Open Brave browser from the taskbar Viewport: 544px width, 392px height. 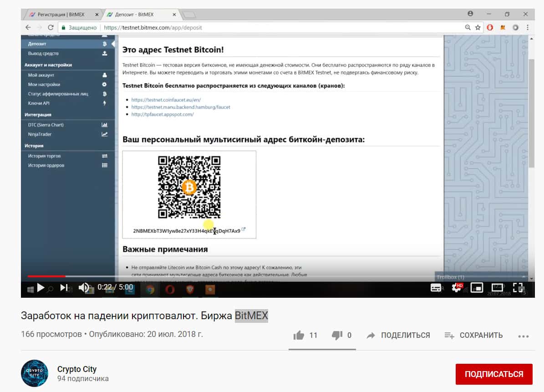(190, 289)
